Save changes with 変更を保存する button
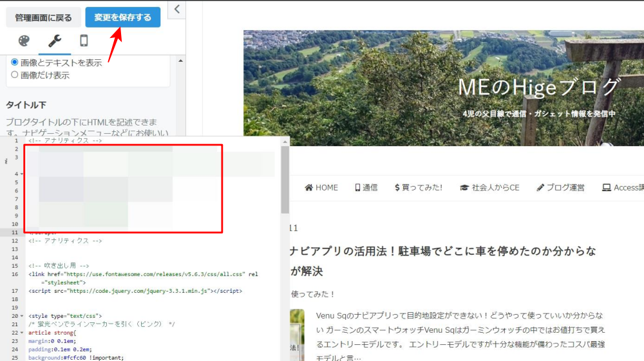644x361 pixels. coord(123,17)
